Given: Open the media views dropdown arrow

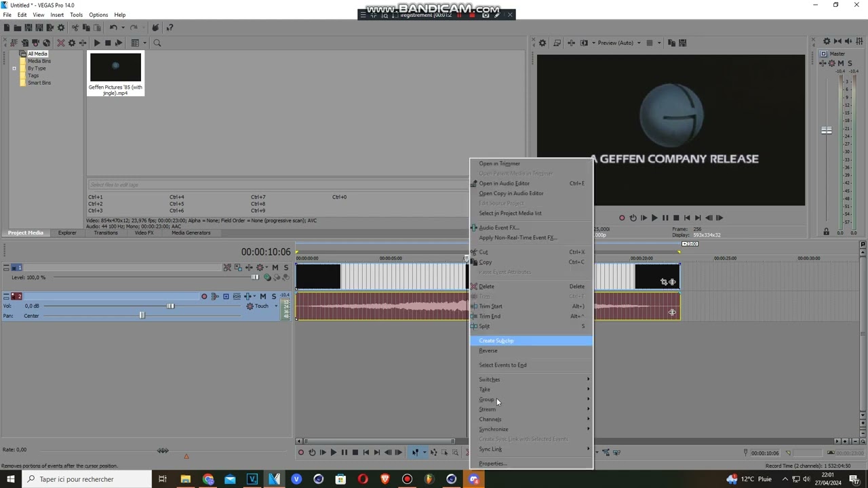Looking at the screenshot, I should click(x=144, y=43).
